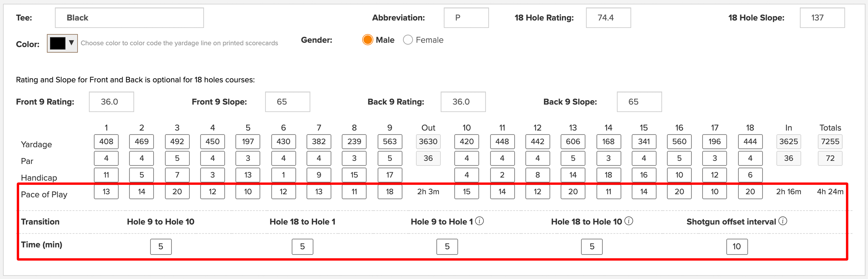
Task: Click the Front 9 Rating field
Action: coord(111,102)
